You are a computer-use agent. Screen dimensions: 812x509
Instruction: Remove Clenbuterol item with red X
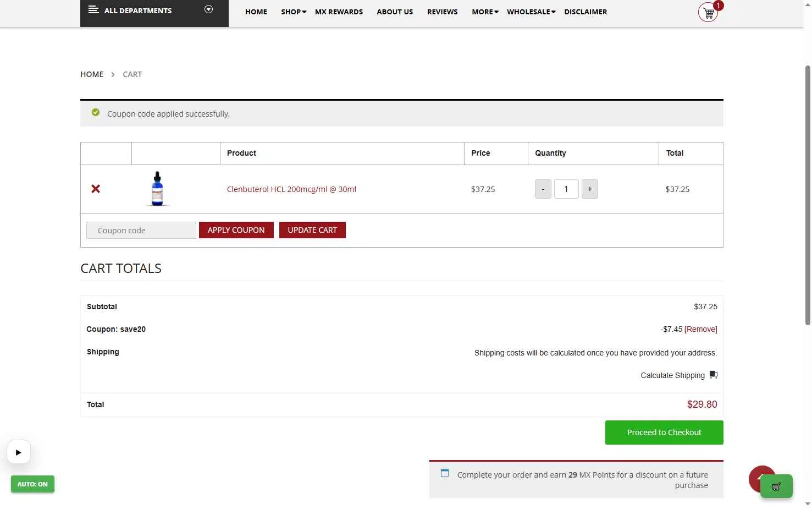point(96,189)
